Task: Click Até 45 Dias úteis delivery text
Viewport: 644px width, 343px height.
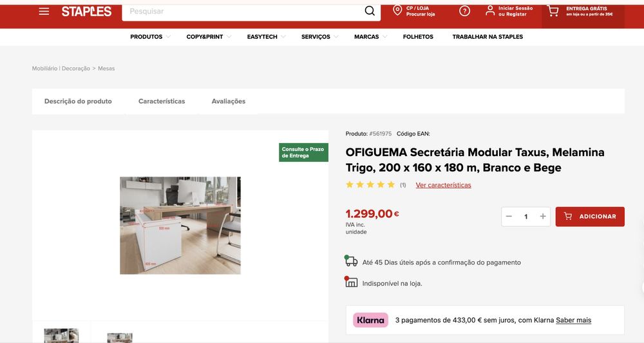Action: [442, 262]
